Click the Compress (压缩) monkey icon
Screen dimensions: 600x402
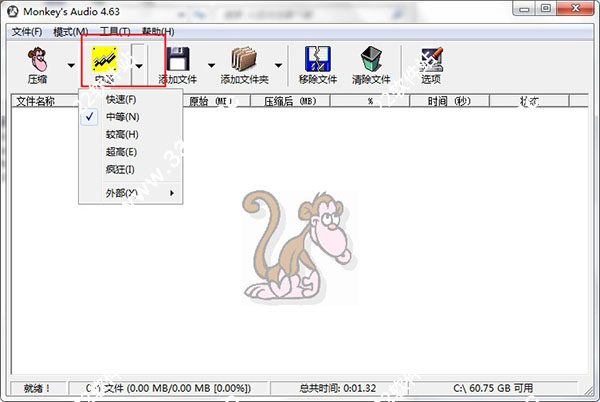(38, 59)
